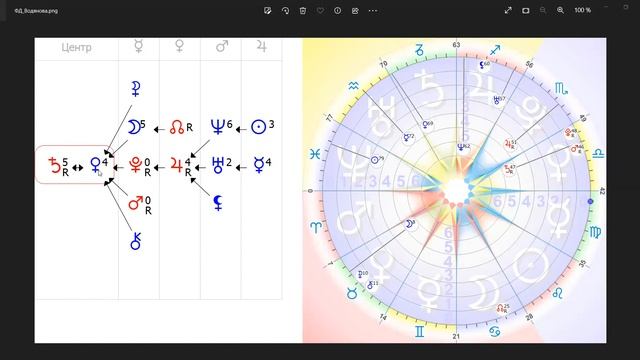Click the fit-to-window icon
640x360 pixels.
click(526, 10)
